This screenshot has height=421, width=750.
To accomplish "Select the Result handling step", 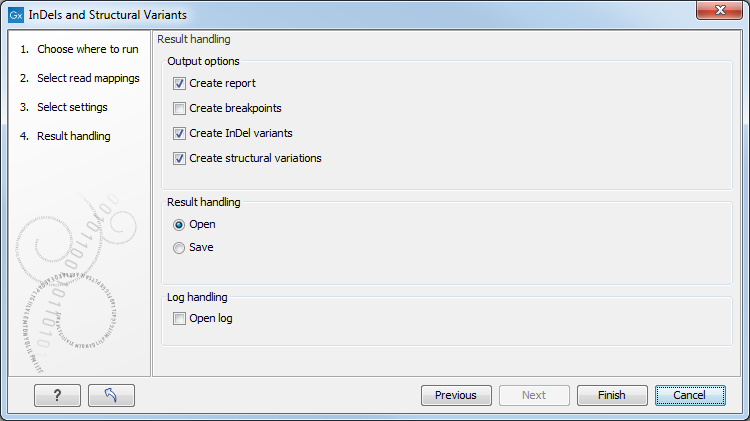I will point(73,136).
